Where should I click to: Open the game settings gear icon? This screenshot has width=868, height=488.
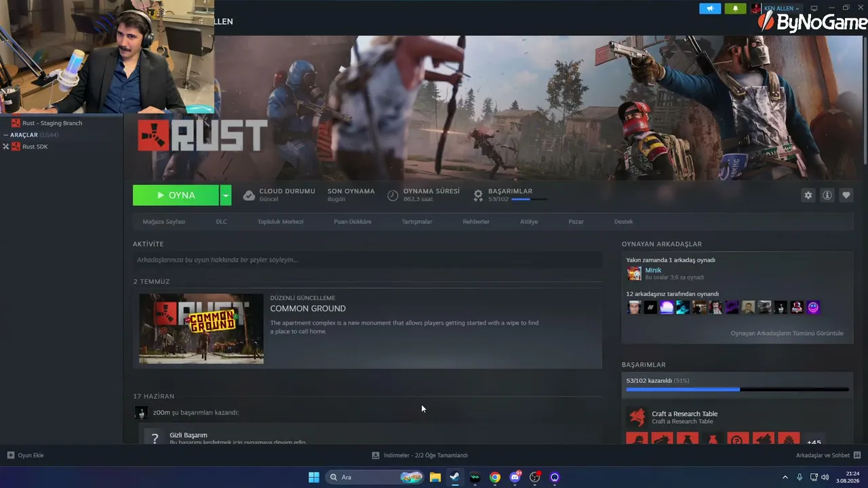click(808, 195)
